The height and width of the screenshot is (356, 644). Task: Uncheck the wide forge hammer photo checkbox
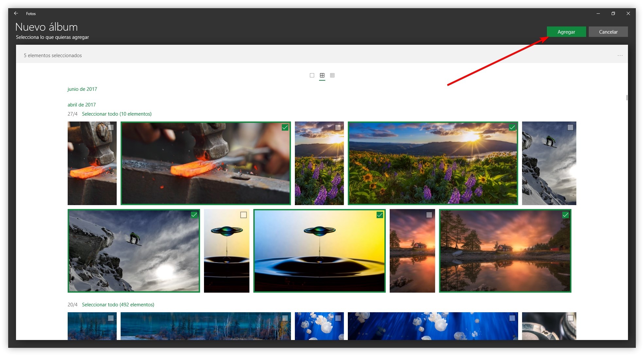285,127
